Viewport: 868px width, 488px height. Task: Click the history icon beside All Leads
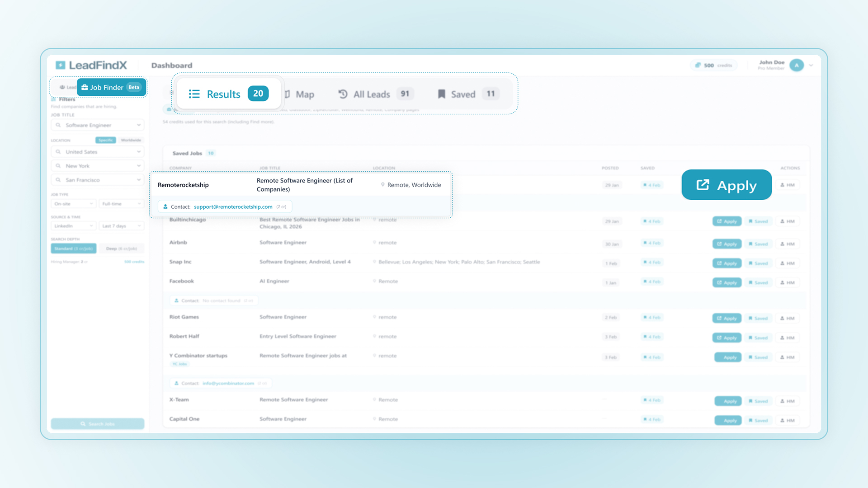pos(343,94)
